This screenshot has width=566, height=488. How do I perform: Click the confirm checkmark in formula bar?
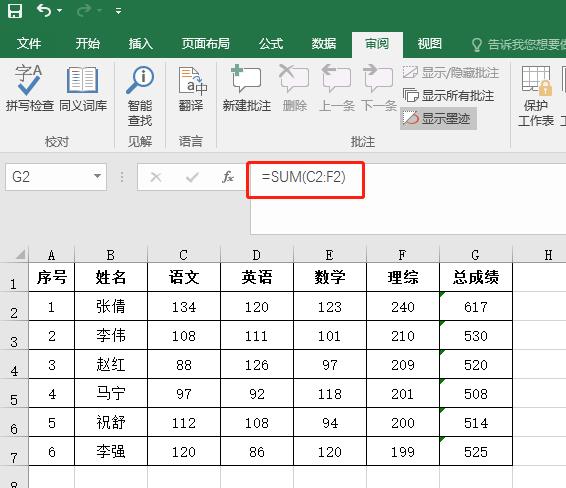coord(192,177)
